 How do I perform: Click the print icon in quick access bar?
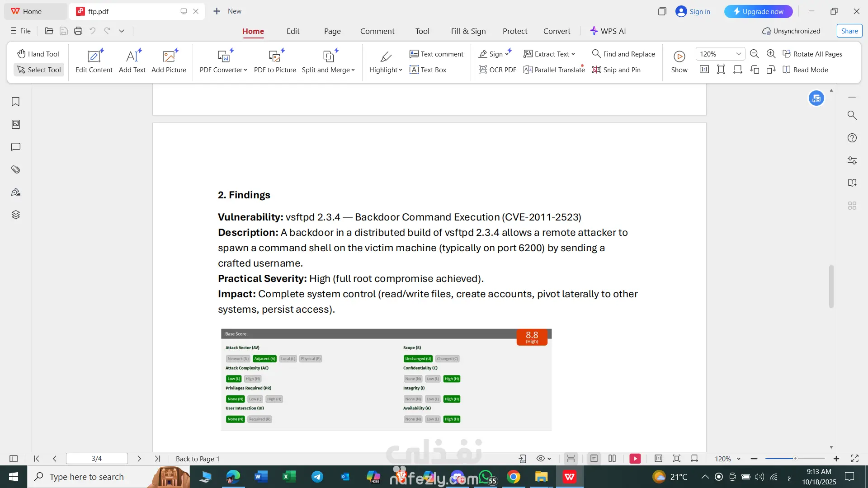pyautogui.click(x=78, y=31)
